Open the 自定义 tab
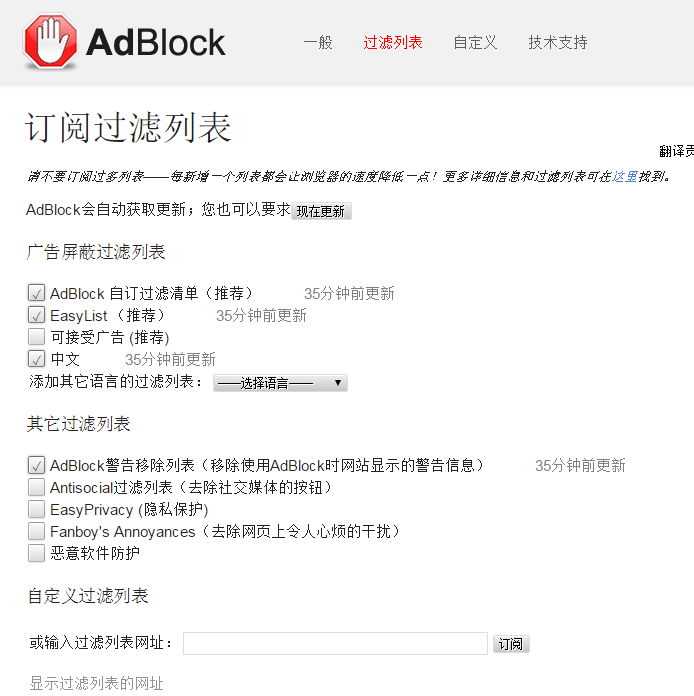694x696 pixels. click(x=475, y=43)
